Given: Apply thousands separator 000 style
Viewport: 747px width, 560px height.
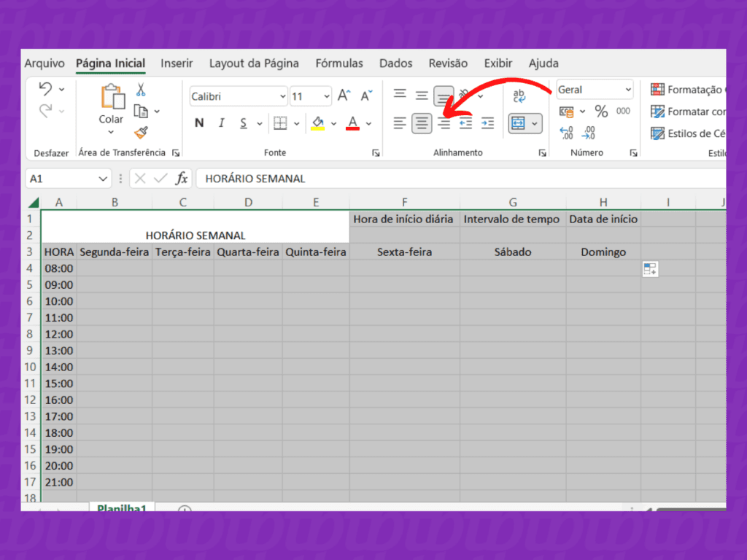Looking at the screenshot, I should click(623, 111).
